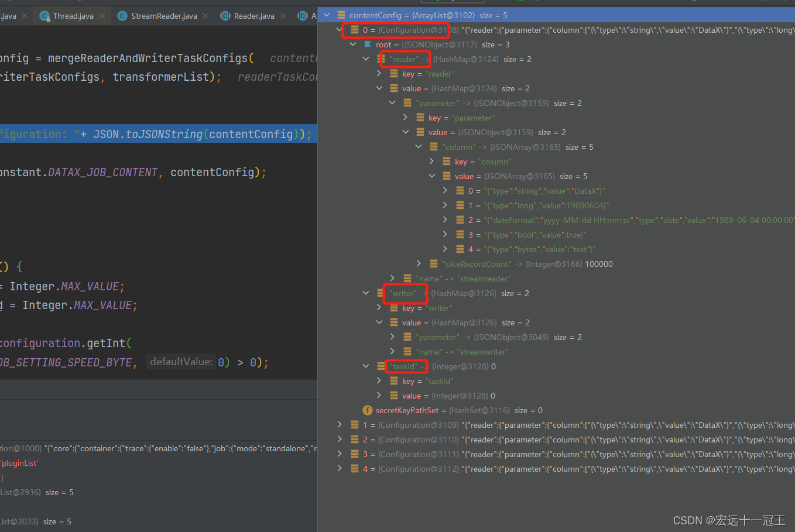Collapse the "column" JSONArray@3165 entry

point(419,147)
